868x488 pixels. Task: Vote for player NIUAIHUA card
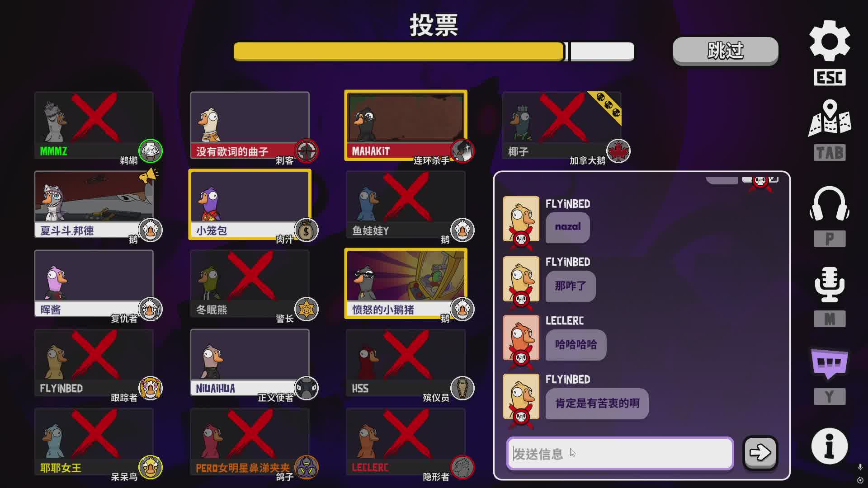pyautogui.click(x=250, y=363)
